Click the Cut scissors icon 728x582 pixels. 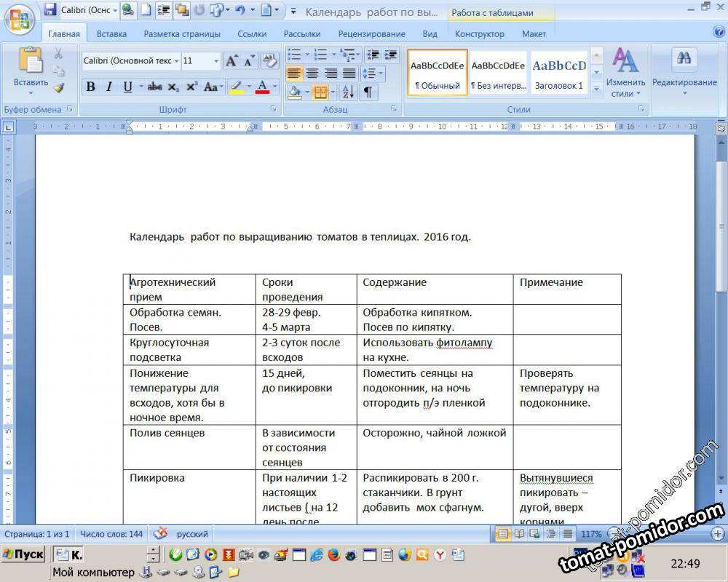tap(59, 54)
